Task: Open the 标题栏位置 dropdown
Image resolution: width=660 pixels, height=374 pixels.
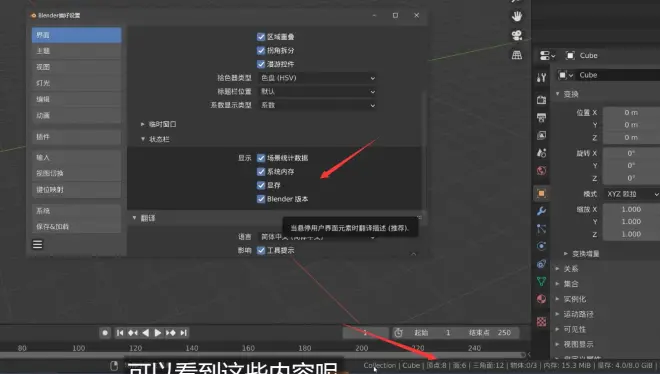Action: click(317, 91)
